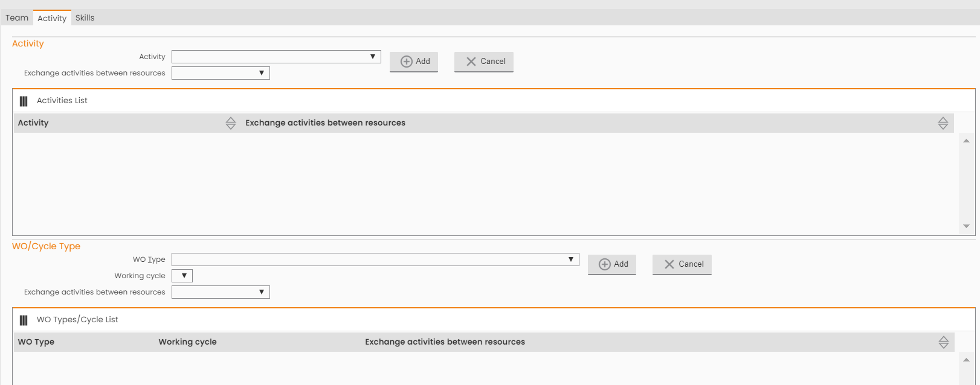Sort Activities List by Exchange activities column

tap(943, 123)
